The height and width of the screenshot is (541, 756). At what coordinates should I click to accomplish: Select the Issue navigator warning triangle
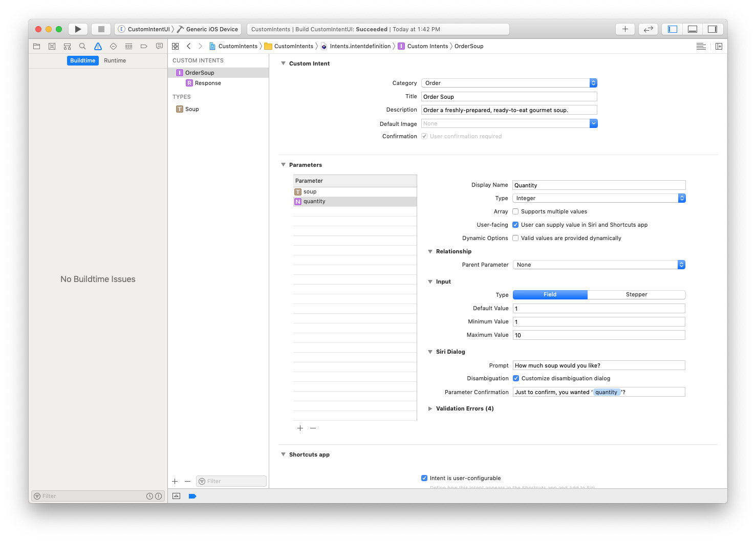click(98, 46)
